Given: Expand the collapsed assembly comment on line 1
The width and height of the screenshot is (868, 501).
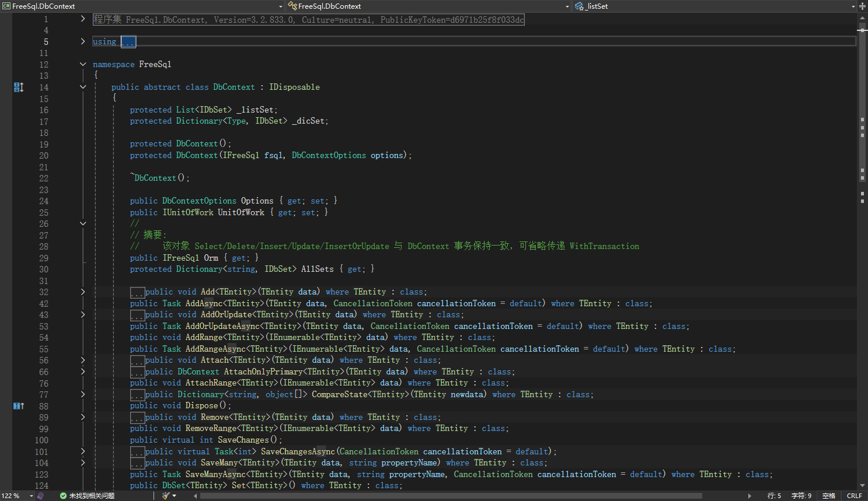Looking at the screenshot, I should click(83, 19).
